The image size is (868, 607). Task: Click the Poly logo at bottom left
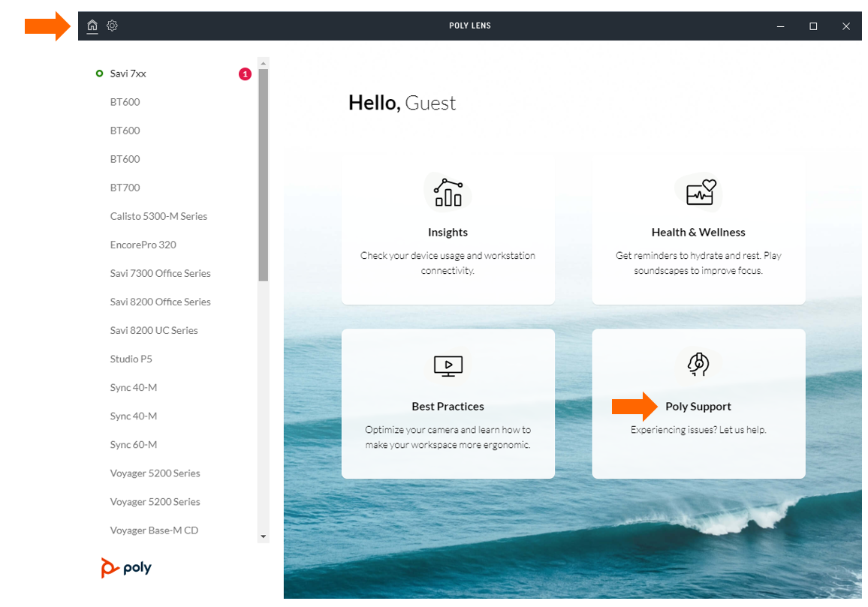126,568
